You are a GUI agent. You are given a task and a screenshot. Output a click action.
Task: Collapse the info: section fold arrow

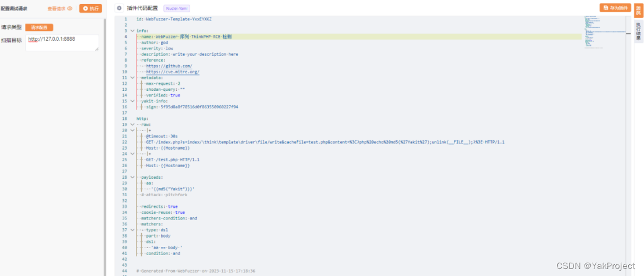tap(132, 31)
